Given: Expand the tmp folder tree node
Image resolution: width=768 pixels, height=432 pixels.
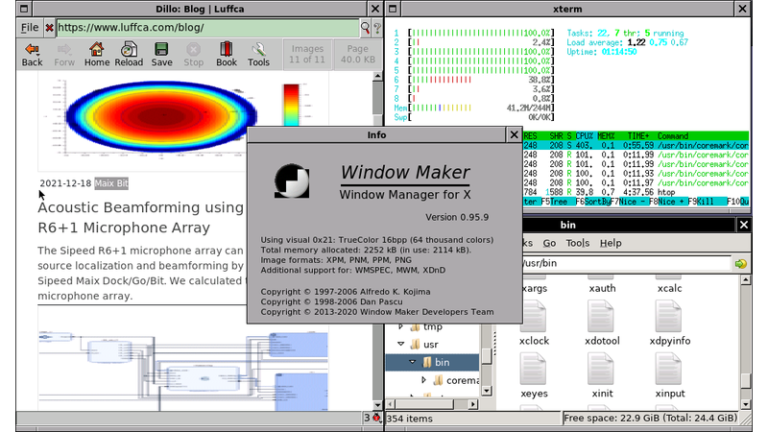Looking at the screenshot, I should pyautogui.click(x=402, y=327).
